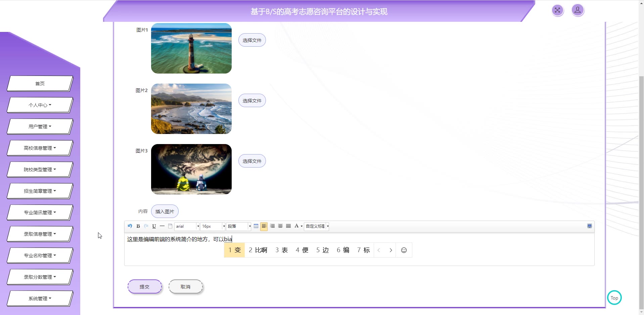644x315 pixels.
Task: Expand the 院校类型管理 menu
Action: click(40, 170)
